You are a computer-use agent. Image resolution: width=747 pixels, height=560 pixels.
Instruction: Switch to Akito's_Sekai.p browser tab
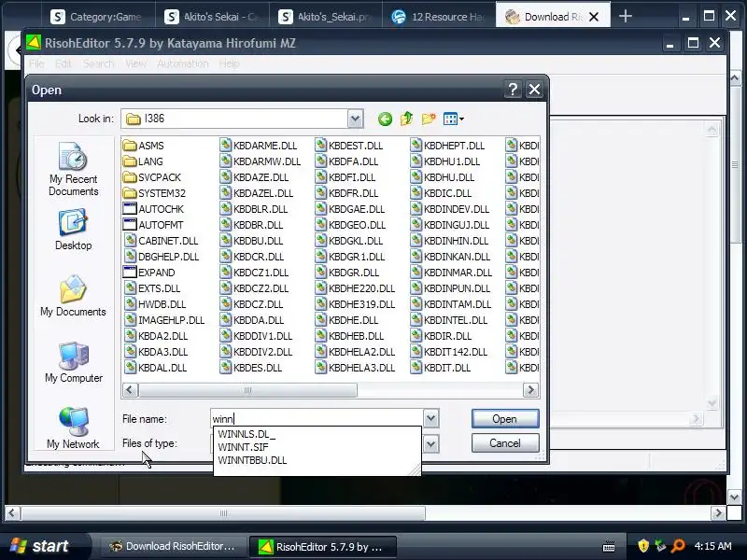[x=325, y=17]
